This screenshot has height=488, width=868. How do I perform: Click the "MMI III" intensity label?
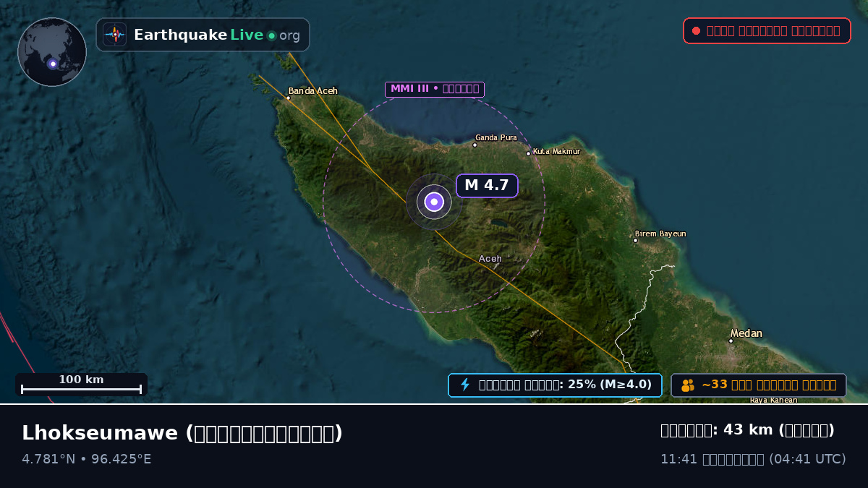click(x=435, y=89)
